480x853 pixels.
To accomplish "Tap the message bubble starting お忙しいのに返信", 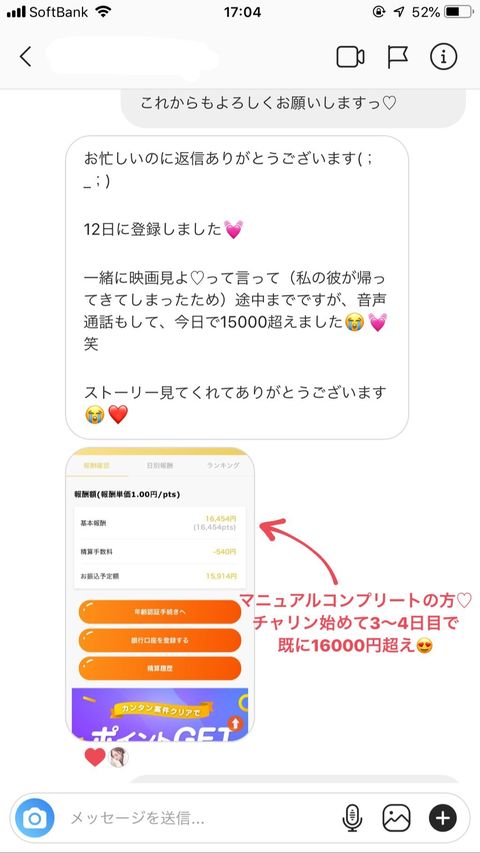I will [x=237, y=287].
